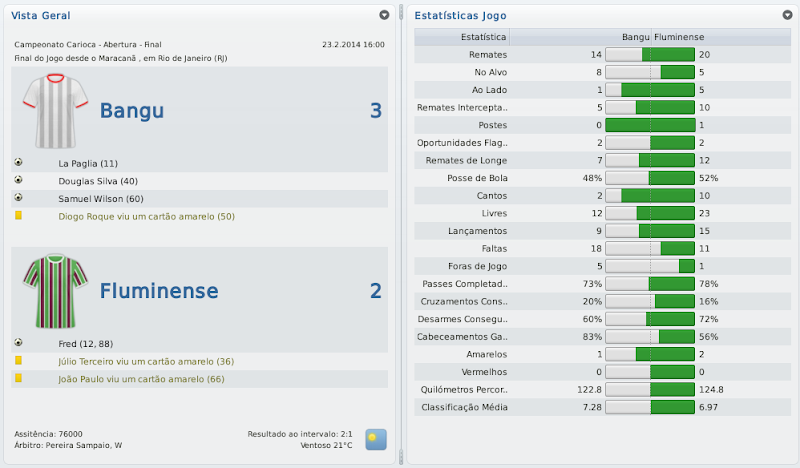
Task: Click goal ball icon beside Douglas Silva
Action: pos(19,181)
